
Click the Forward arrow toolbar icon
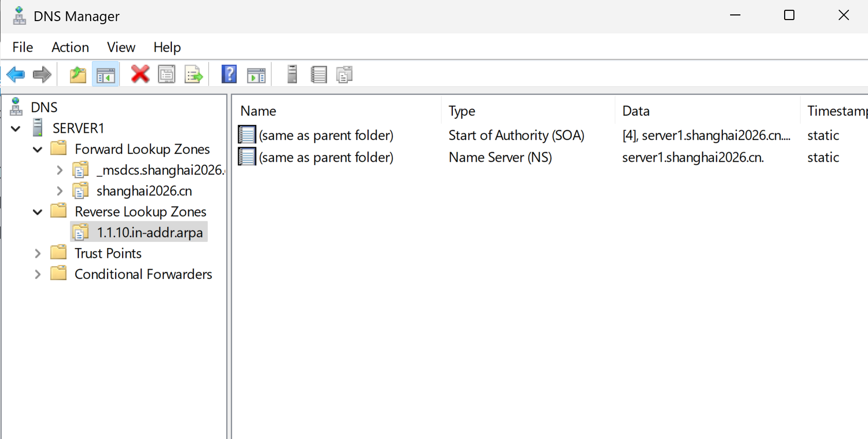pos(42,75)
